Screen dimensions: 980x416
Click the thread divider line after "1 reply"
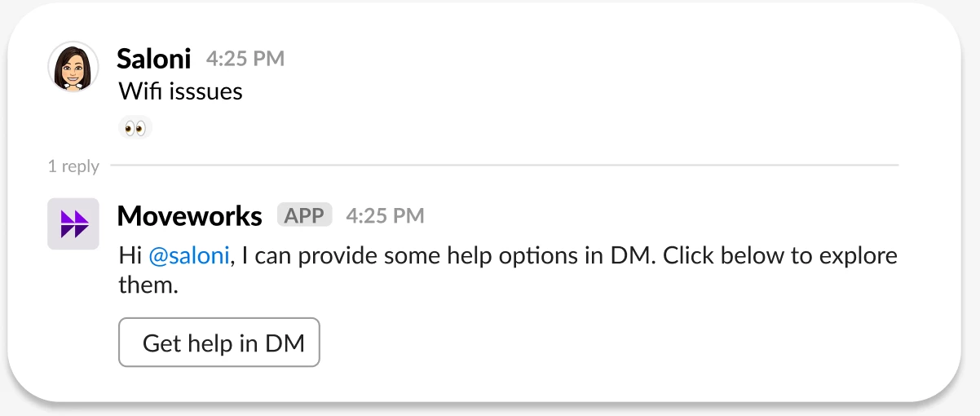(504, 166)
